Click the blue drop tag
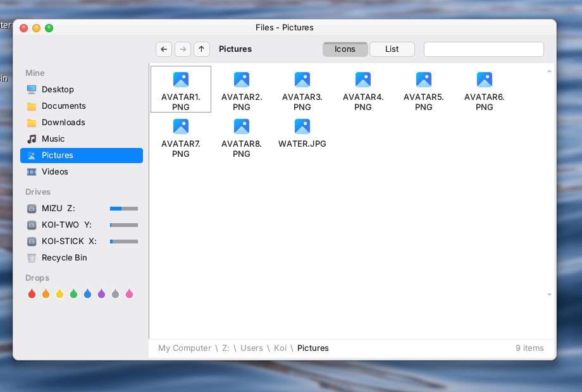The height and width of the screenshot is (392, 582). click(87, 294)
